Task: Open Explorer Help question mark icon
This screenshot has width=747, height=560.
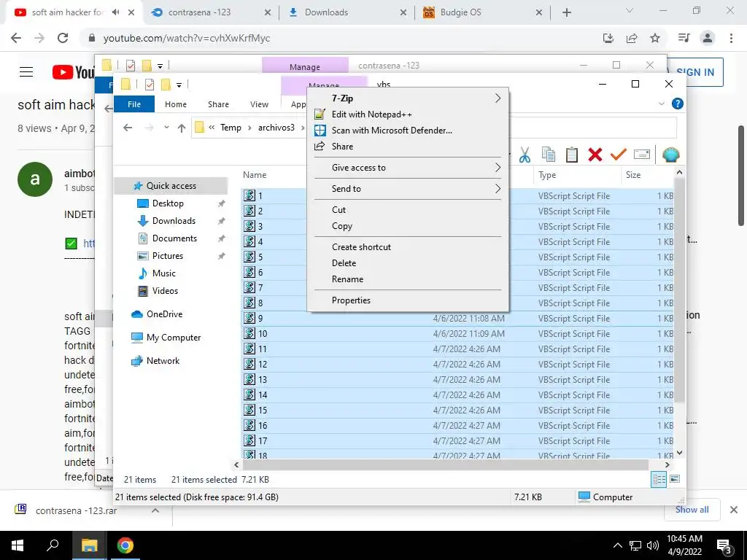Action: click(x=678, y=104)
